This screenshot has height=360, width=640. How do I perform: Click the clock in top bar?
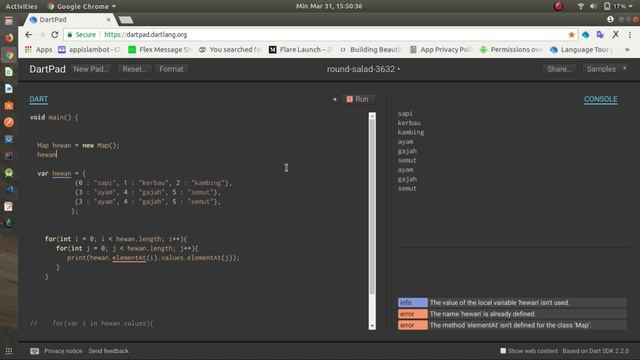pos(329,6)
